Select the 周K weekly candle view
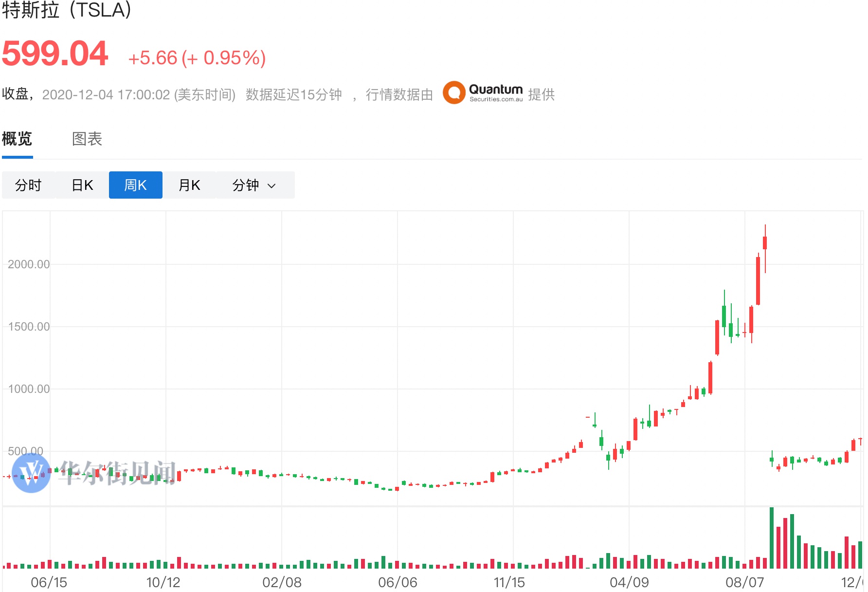 [136, 185]
